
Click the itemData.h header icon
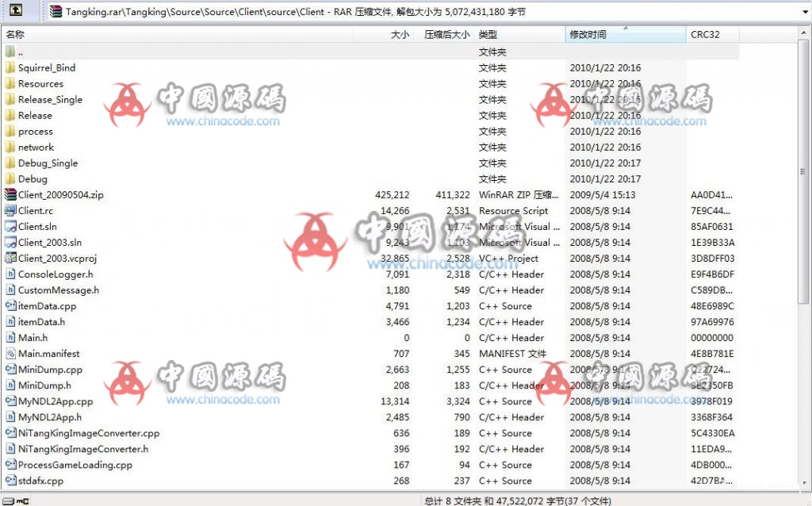click(10, 322)
